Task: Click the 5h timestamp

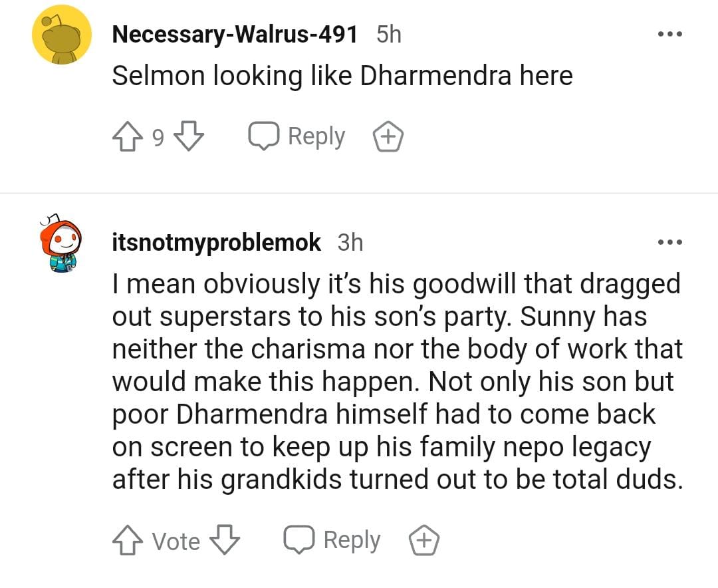Action: pyautogui.click(x=389, y=35)
